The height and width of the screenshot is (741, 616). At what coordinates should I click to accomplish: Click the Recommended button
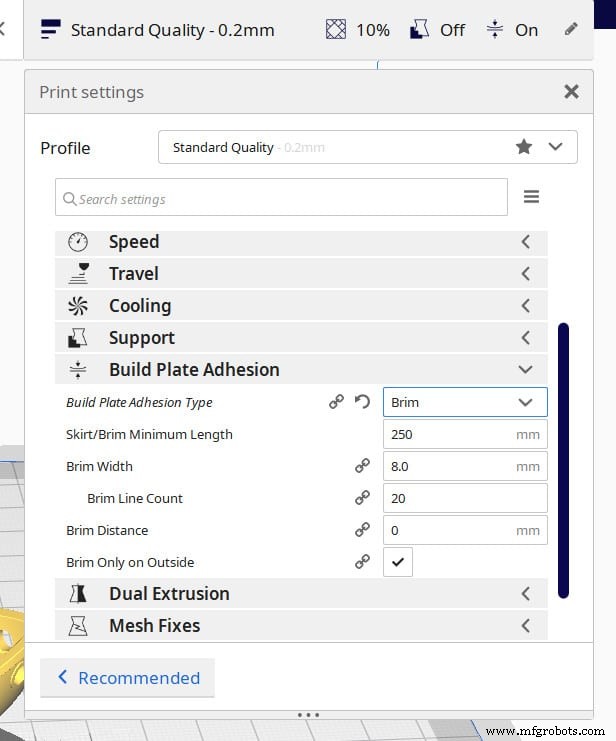tap(127, 677)
